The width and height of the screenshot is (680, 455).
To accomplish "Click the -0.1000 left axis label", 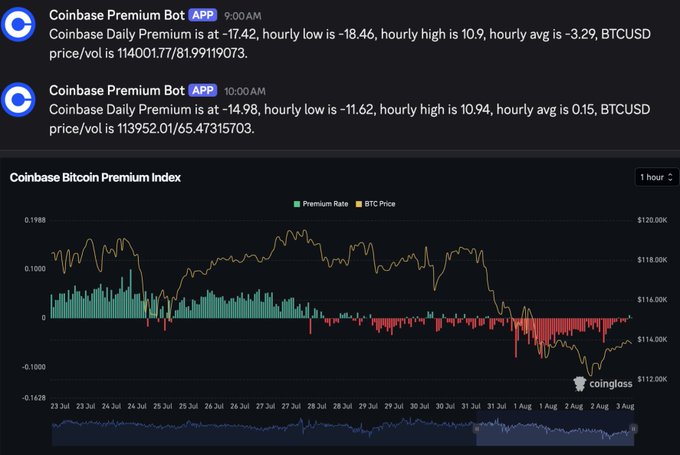I will [34, 367].
